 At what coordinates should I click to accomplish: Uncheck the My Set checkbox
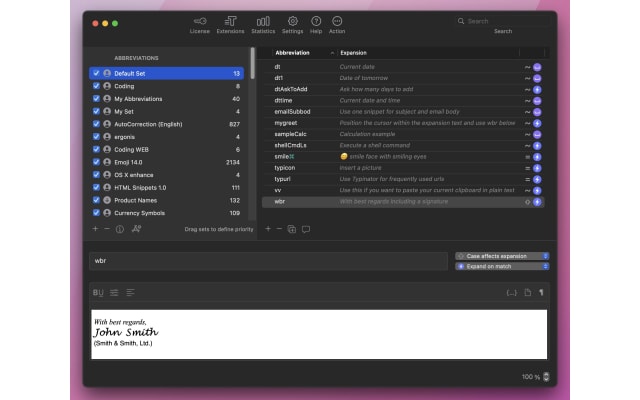pos(96,111)
